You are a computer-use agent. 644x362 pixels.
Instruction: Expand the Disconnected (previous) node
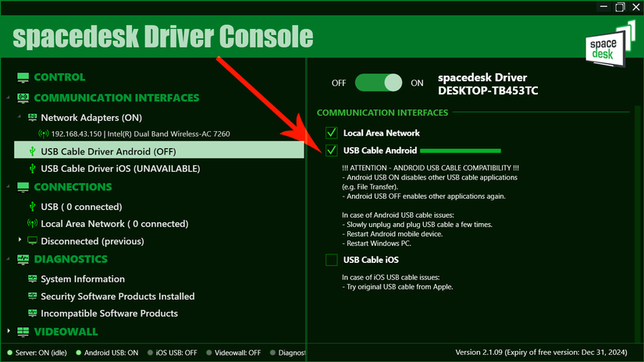coord(20,240)
